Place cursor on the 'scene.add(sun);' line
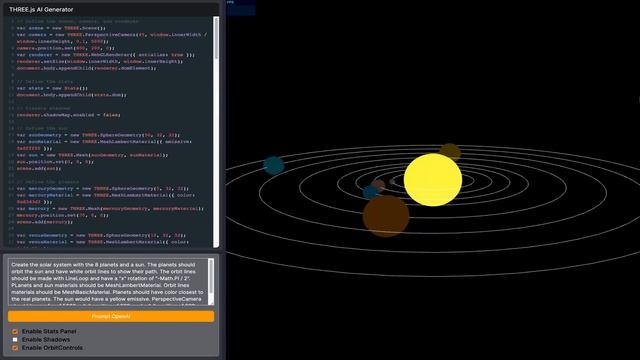Screen dimensions: 640x360 tap(39, 169)
